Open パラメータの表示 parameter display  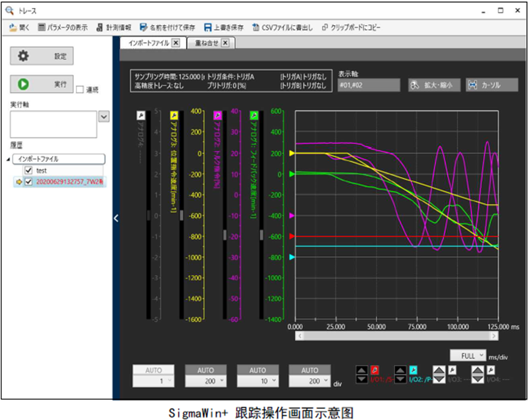[42, 28]
